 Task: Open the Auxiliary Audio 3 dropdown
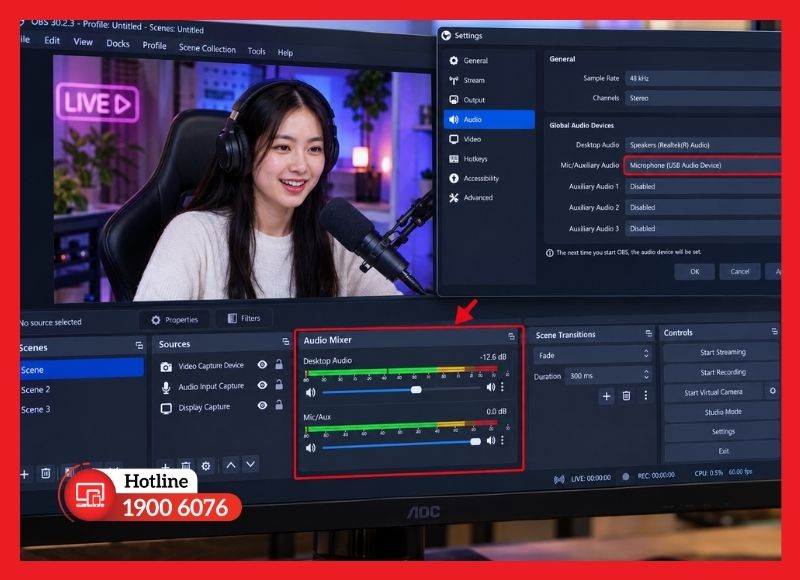pyautogui.click(x=703, y=229)
